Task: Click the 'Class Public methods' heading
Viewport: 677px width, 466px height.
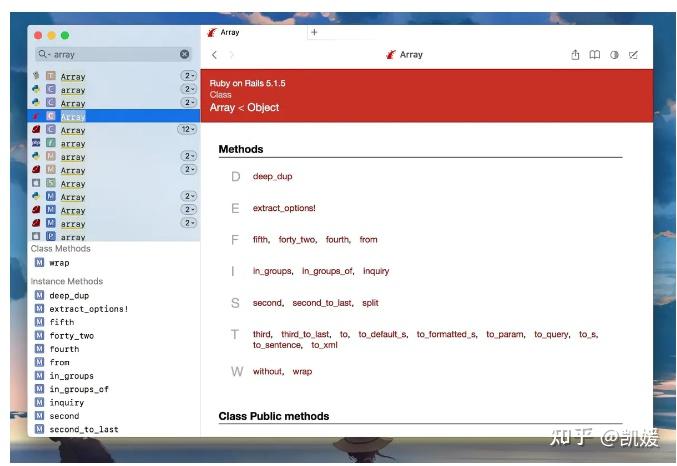Action: [274, 416]
